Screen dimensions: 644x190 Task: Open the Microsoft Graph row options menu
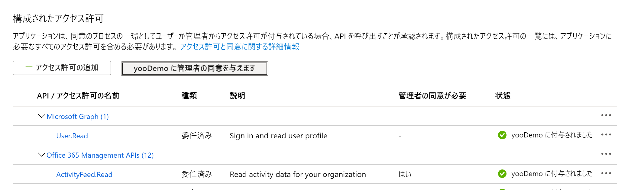tap(607, 115)
